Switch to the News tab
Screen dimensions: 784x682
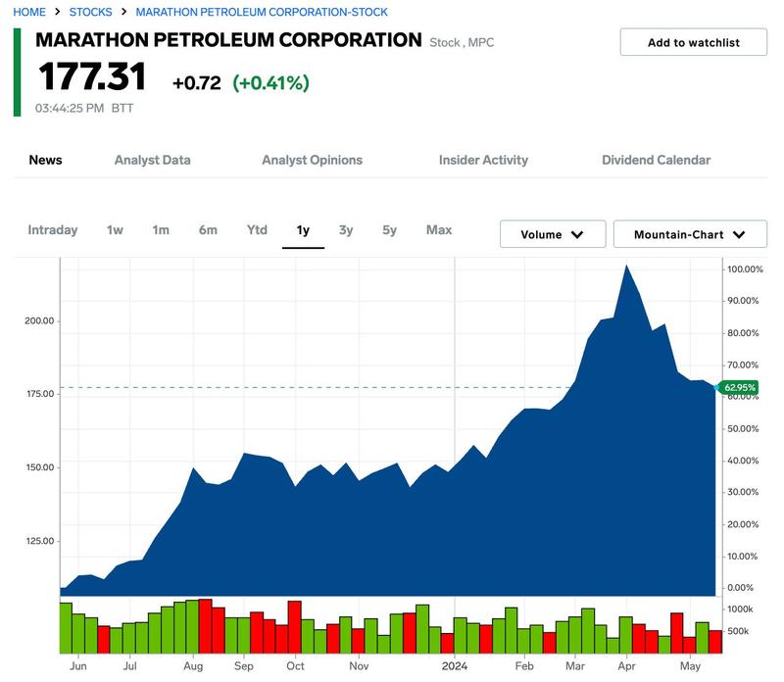click(45, 160)
